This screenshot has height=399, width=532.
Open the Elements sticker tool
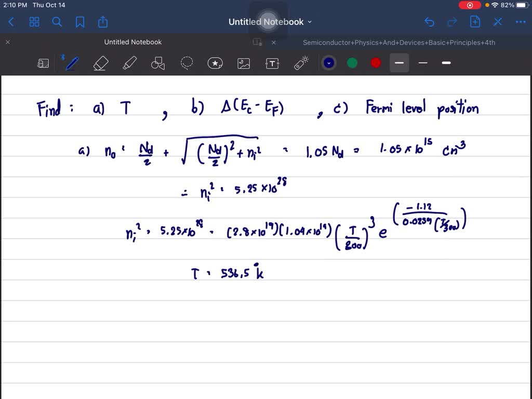click(x=215, y=63)
